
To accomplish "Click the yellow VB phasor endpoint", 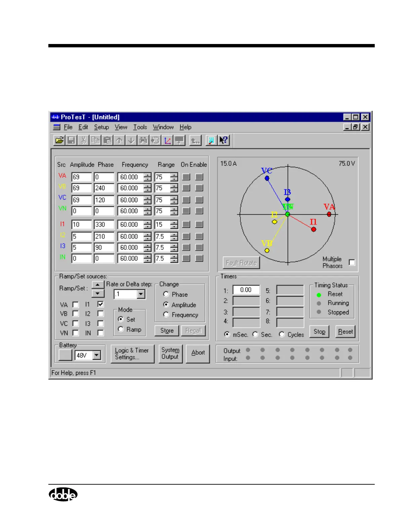I will pos(267,251).
